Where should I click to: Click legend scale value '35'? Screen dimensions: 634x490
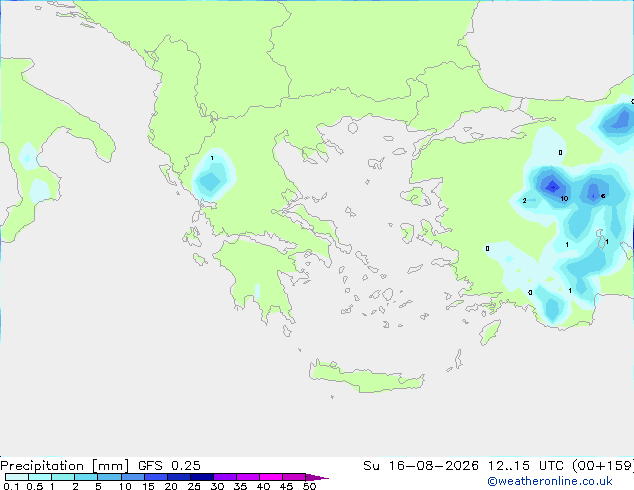point(240,486)
